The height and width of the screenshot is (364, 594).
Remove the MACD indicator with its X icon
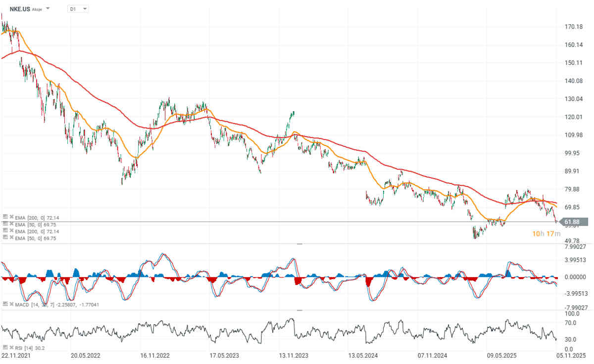click(11, 304)
